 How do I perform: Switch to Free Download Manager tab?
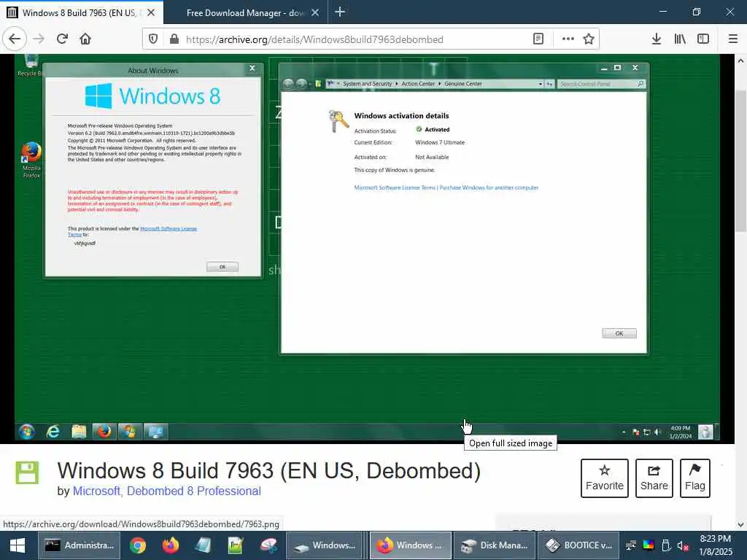(245, 13)
